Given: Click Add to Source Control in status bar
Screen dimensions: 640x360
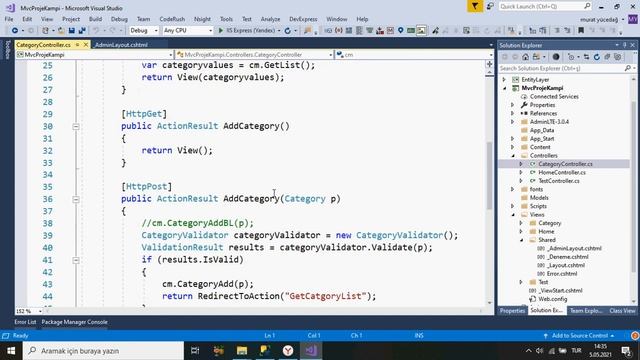Looking at the screenshot, I should (x=579, y=336).
